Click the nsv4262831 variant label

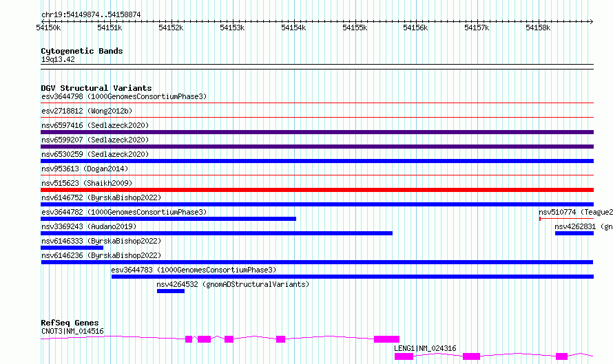click(583, 226)
